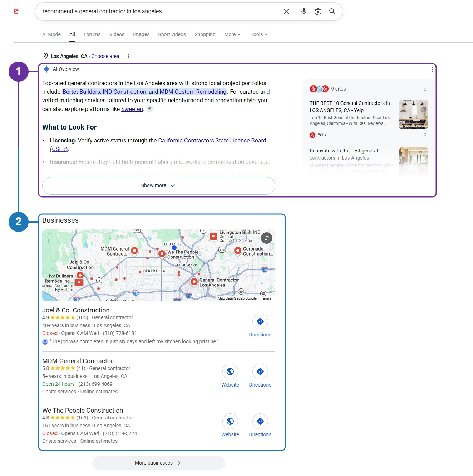Open the Bertet Builders link
Screen dimensions: 473x476
point(82,92)
